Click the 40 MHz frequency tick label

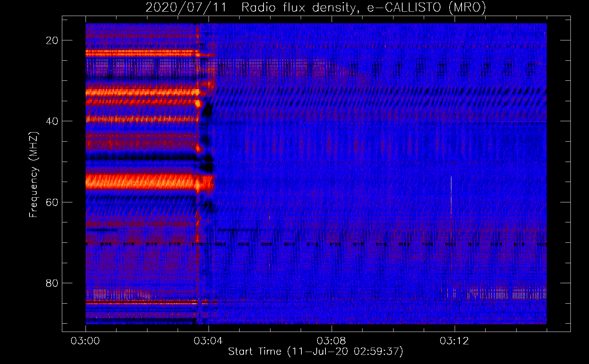[52, 121]
